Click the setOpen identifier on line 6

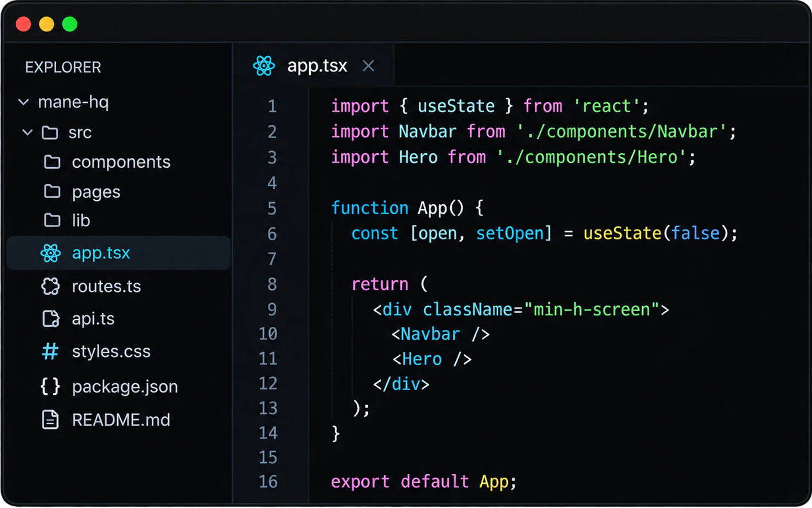[510, 233]
